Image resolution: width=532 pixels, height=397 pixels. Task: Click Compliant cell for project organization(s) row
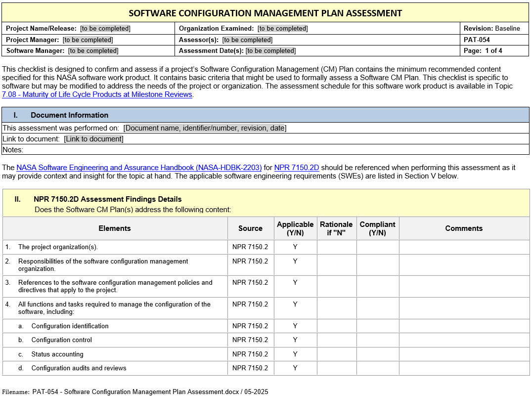pos(377,247)
